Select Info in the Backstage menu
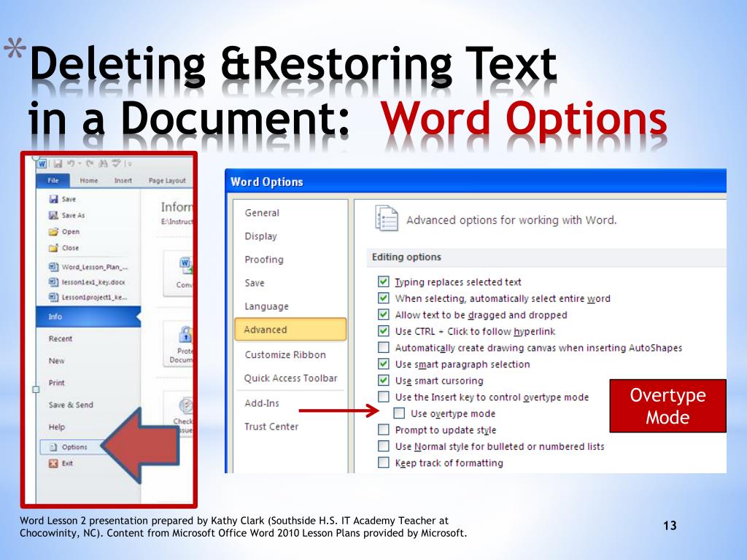The image size is (747, 560). click(88, 316)
